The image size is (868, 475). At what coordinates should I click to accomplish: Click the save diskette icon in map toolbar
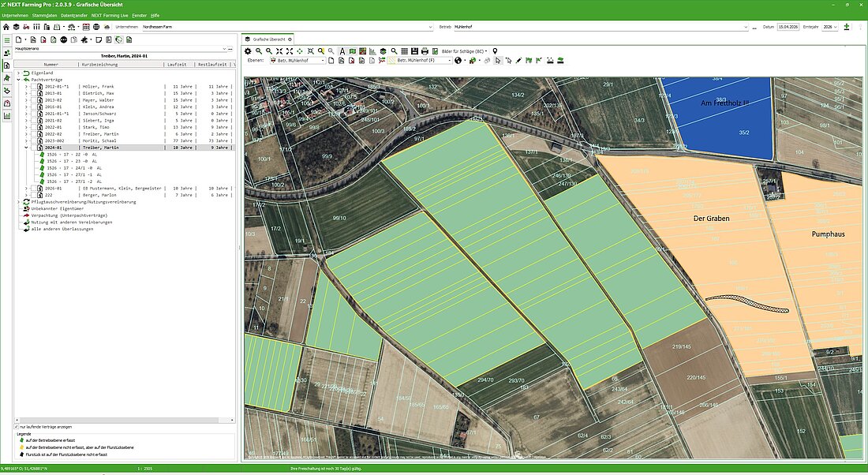(414, 51)
